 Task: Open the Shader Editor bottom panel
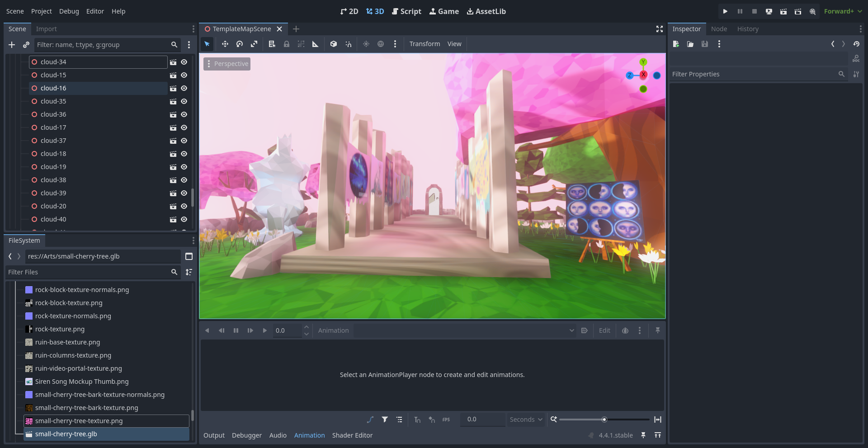tap(352, 435)
